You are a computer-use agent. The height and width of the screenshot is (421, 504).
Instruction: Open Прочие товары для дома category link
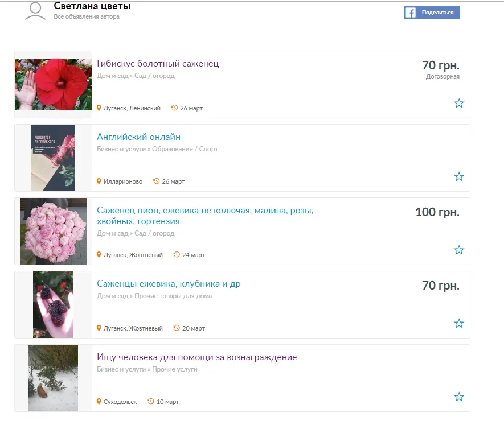click(x=173, y=296)
